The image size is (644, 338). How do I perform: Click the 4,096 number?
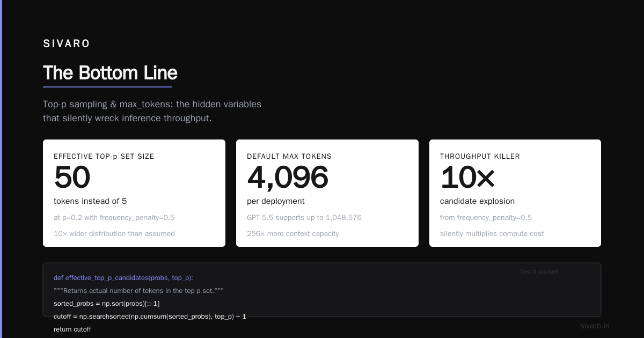pyautogui.click(x=288, y=178)
